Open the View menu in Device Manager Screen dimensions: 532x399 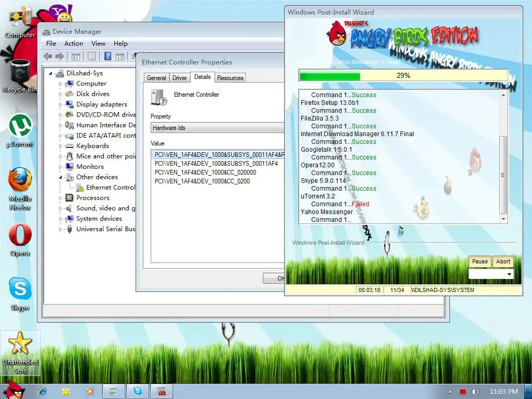[98, 44]
